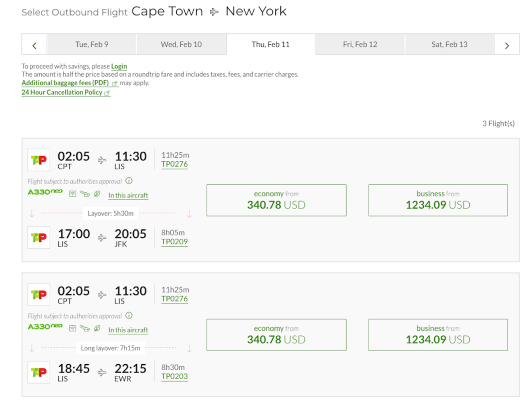This screenshot has width=532, height=402.
Task: Click the info icon beside first flight's approval notice
Action: point(129,181)
